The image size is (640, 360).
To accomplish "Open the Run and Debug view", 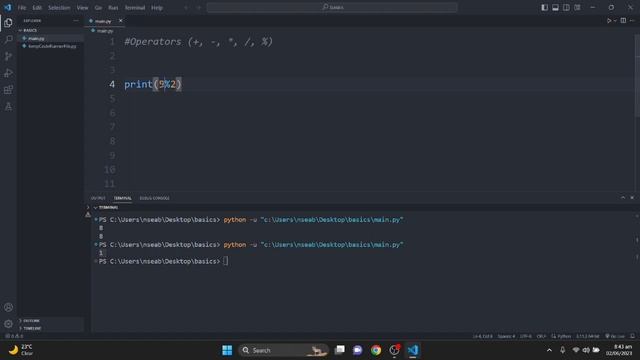I will coord(8,73).
